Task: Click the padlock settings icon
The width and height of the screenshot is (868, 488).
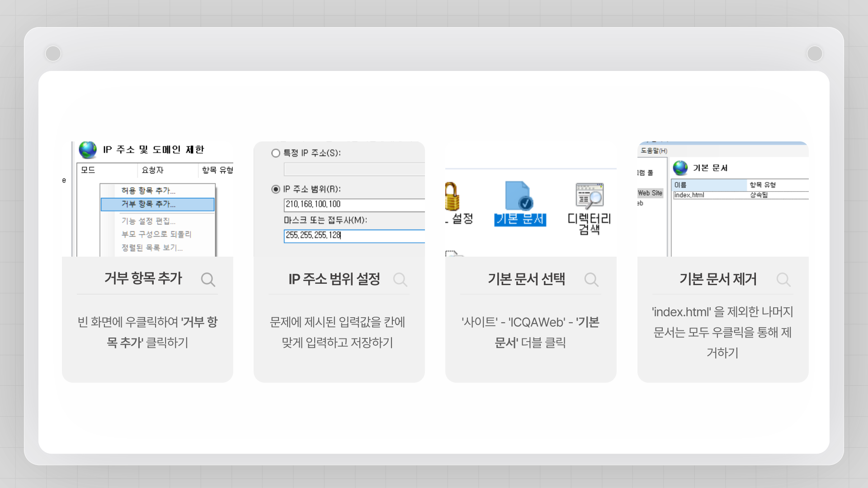Action: pyautogui.click(x=452, y=197)
